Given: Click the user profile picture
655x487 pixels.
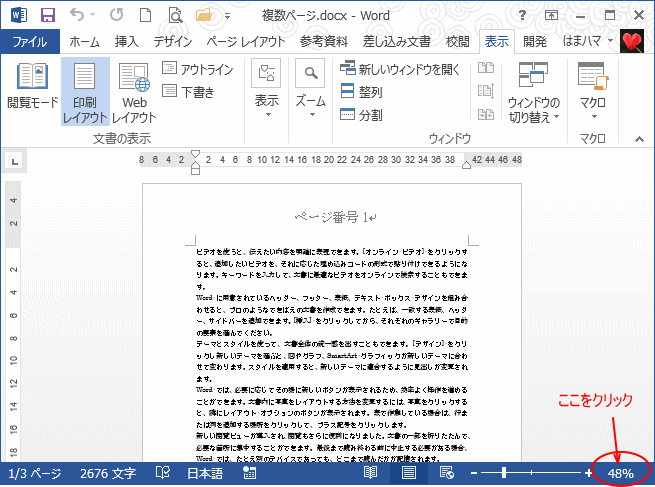Looking at the screenshot, I should click(x=632, y=41).
